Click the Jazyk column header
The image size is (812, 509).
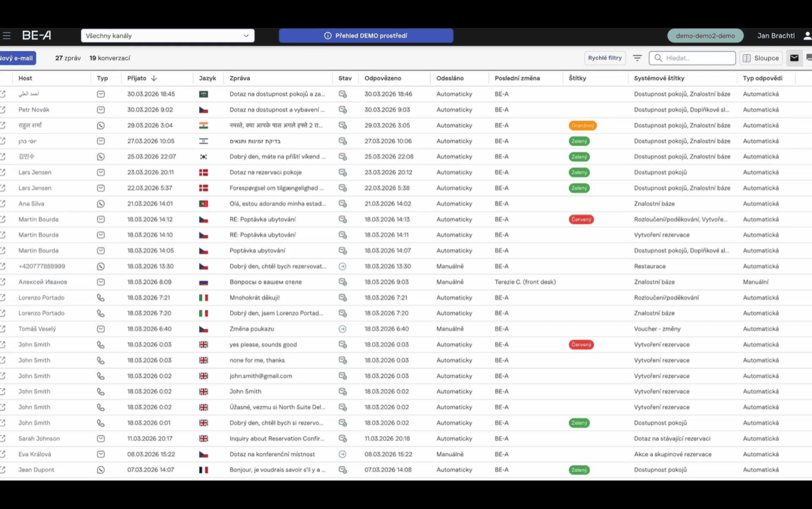[208, 78]
